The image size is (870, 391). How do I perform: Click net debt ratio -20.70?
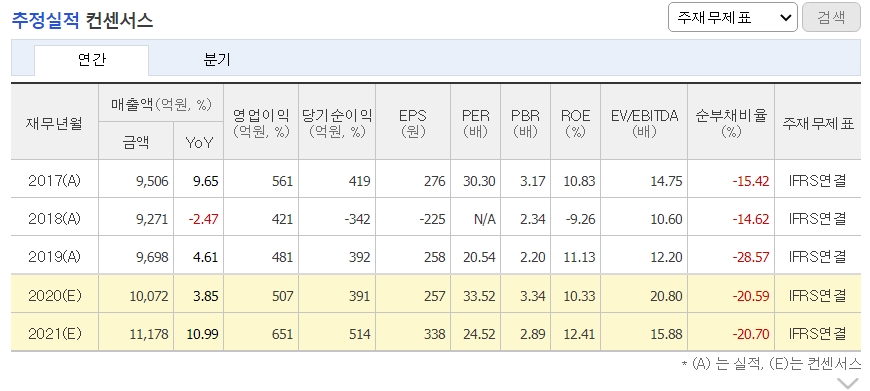(751, 334)
